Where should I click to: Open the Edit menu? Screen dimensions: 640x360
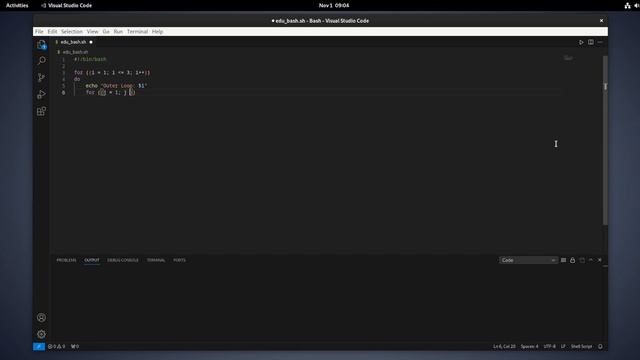[52, 31]
